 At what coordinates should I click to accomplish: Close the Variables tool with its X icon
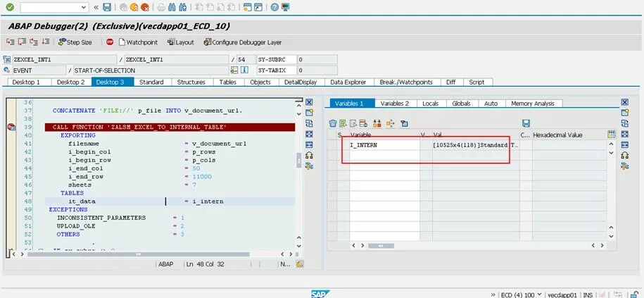point(625,102)
